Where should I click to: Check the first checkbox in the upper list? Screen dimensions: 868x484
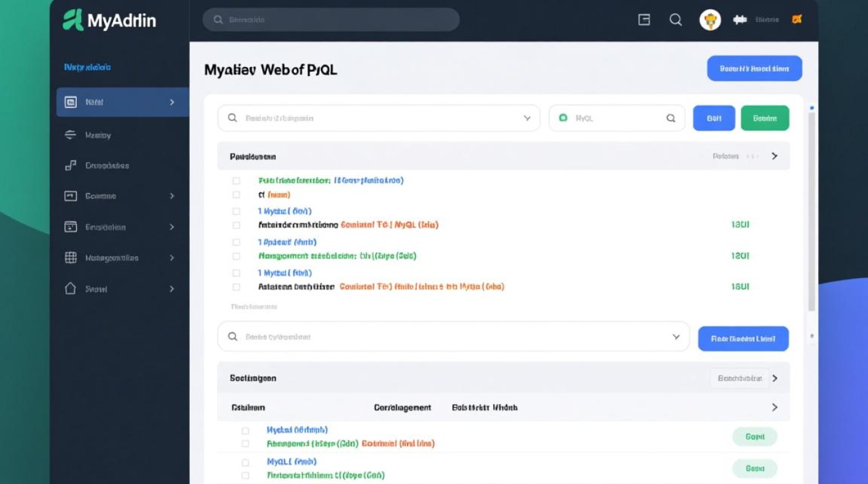click(236, 181)
